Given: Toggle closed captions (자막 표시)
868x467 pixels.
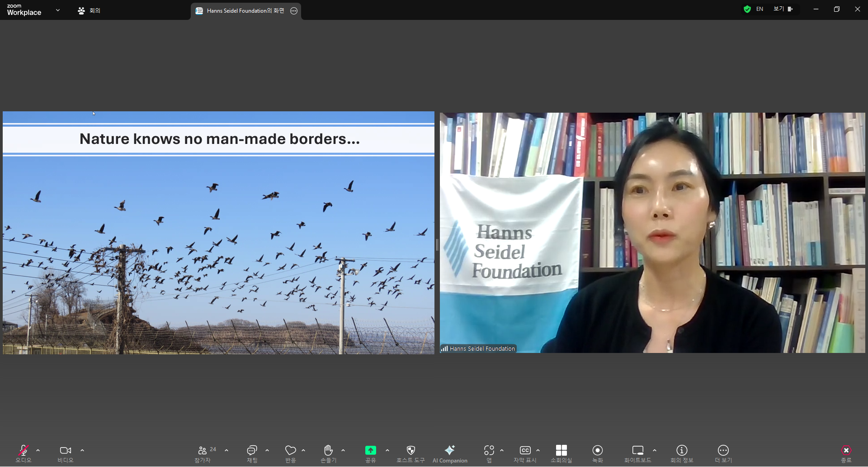Looking at the screenshot, I should tap(525, 451).
